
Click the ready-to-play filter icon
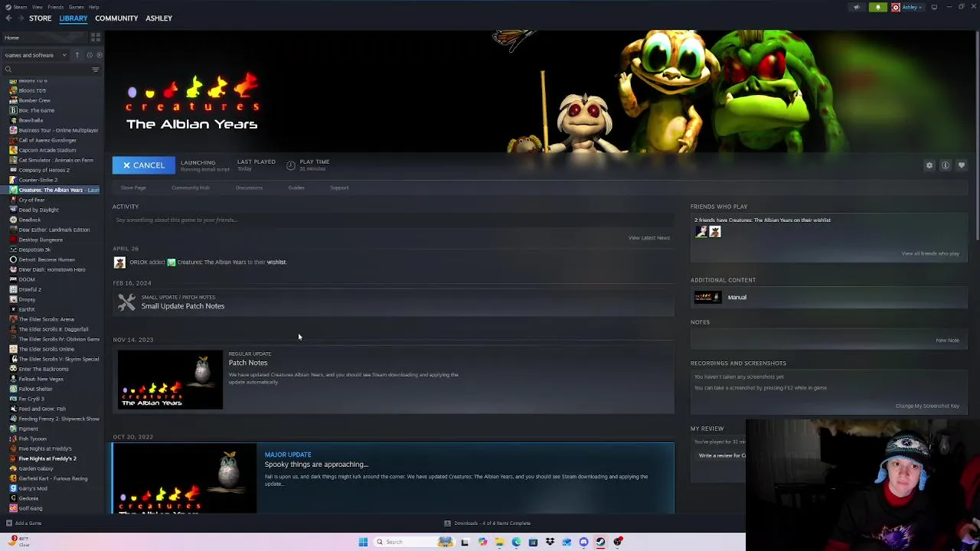(100, 55)
